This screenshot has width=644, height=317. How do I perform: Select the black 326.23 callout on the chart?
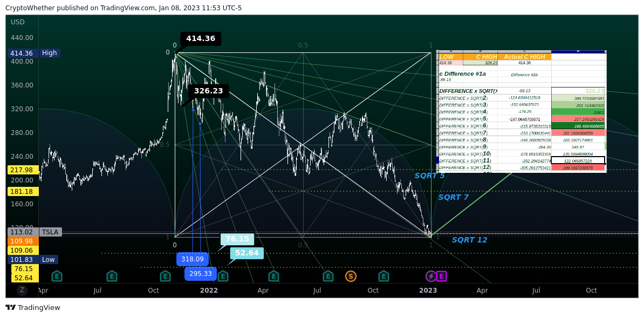pos(208,91)
